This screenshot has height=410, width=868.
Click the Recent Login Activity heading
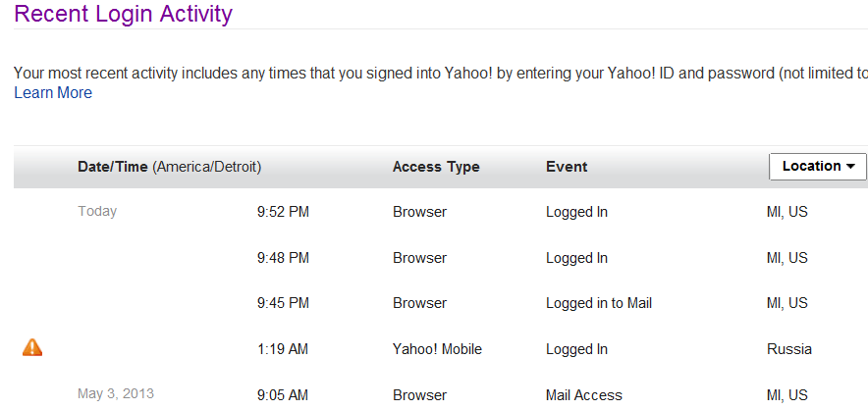coord(124,15)
